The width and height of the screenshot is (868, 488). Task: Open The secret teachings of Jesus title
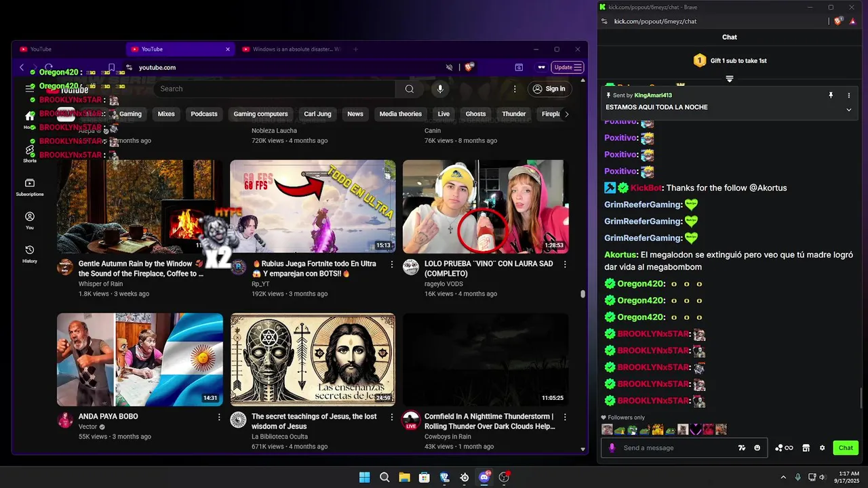tap(314, 421)
